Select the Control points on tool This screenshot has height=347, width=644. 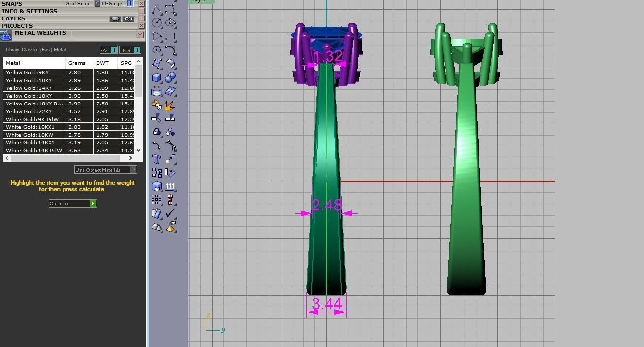[170, 145]
